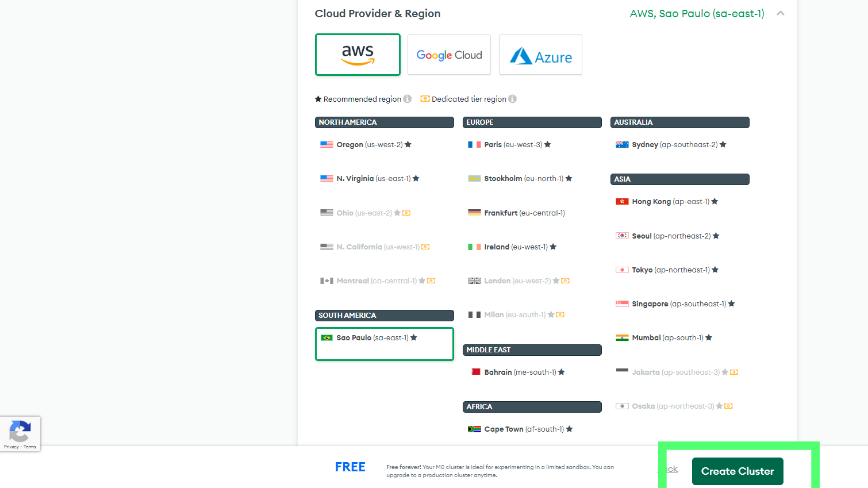Click the India flag beside Mumbai
The image size is (868, 488).
(622, 338)
